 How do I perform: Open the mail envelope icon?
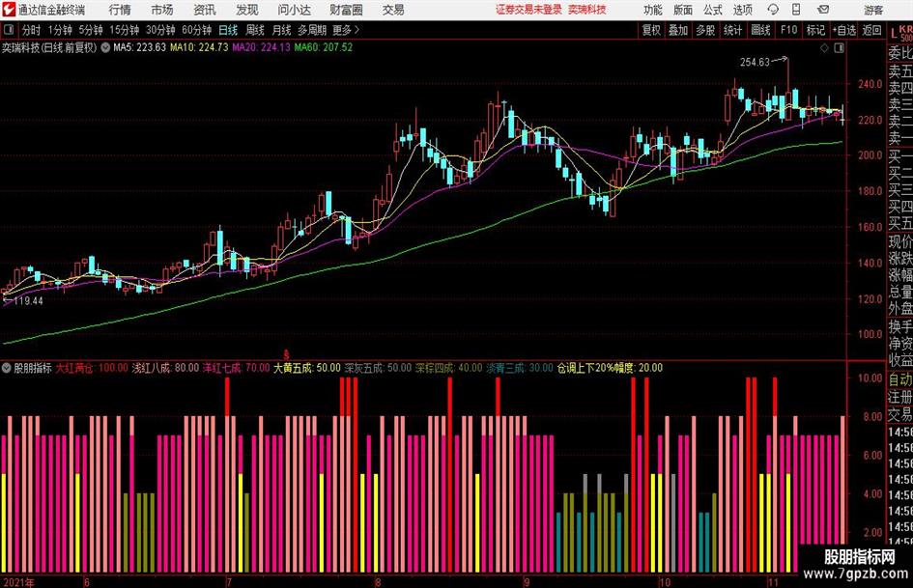(x=823, y=10)
